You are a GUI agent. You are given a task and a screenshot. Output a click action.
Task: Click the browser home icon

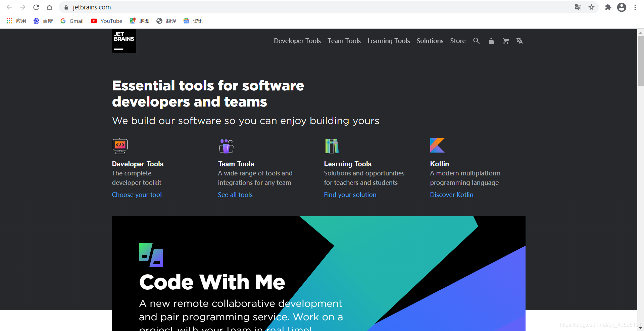click(50, 7)
